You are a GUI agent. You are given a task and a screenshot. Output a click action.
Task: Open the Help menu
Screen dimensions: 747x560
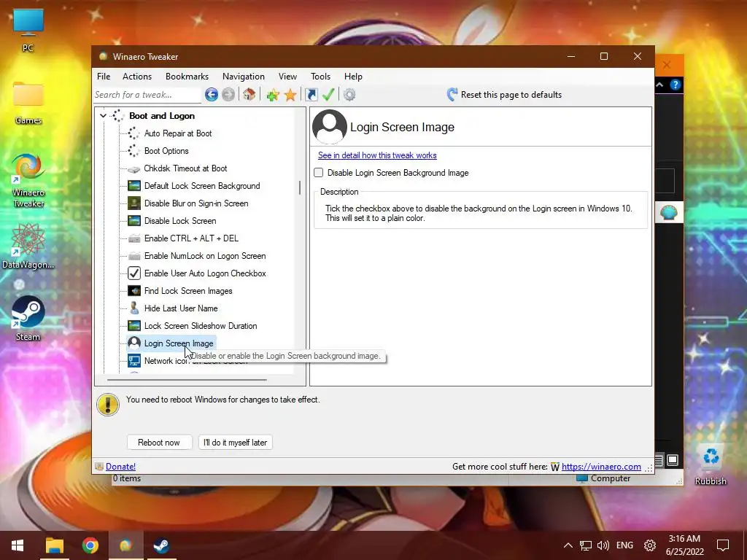coord(354,76)
